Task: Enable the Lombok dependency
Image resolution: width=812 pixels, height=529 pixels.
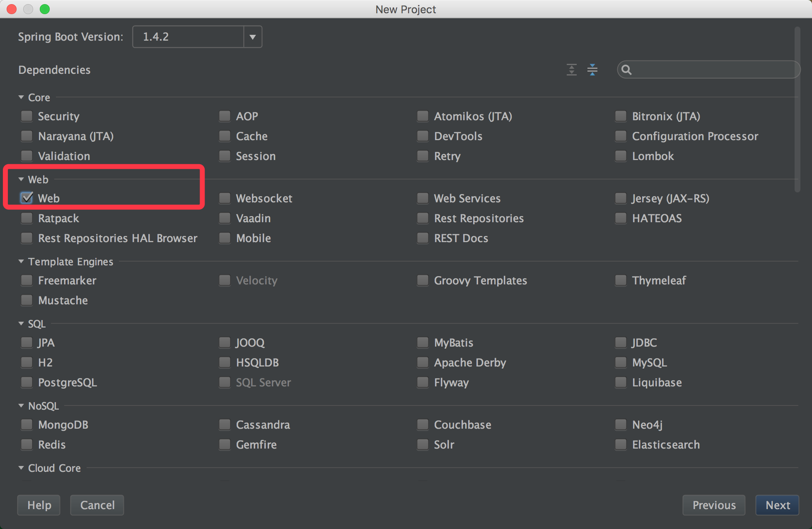Action: [621, 156]
